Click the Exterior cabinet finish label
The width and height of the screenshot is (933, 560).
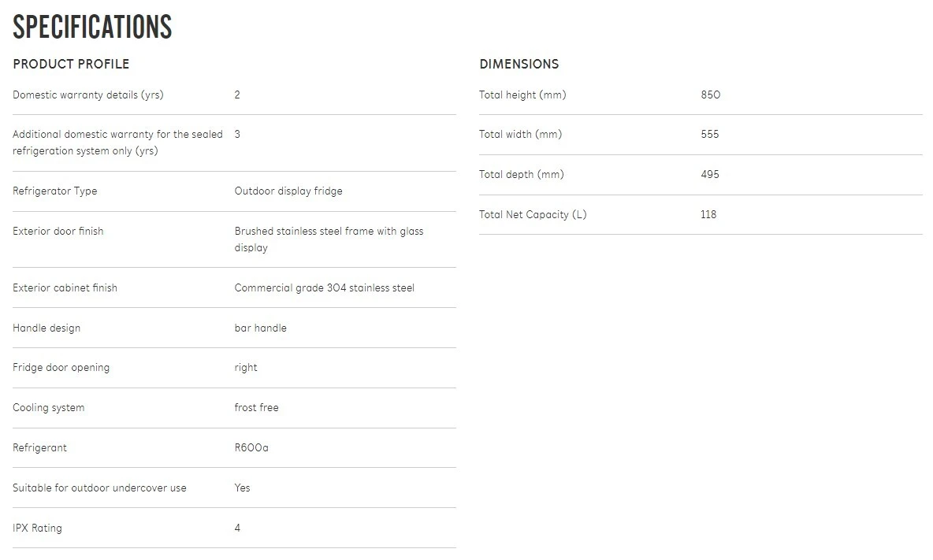(63, 288)
